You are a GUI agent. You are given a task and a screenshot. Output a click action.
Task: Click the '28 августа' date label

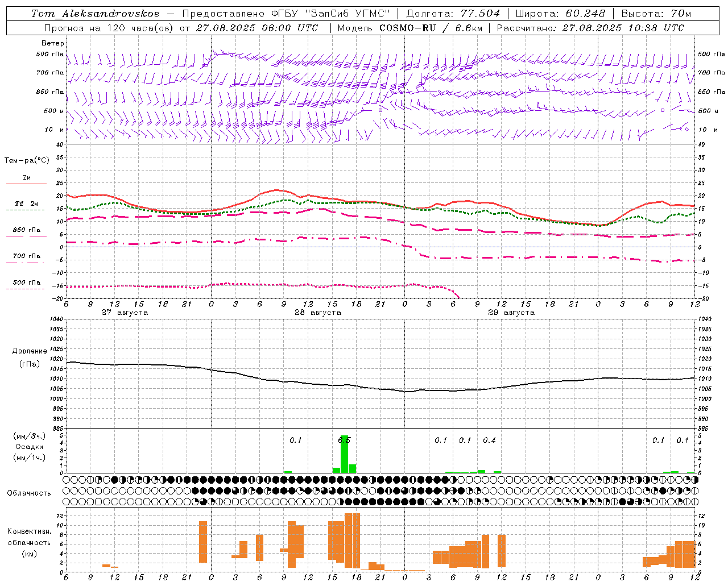pos(318,313)
